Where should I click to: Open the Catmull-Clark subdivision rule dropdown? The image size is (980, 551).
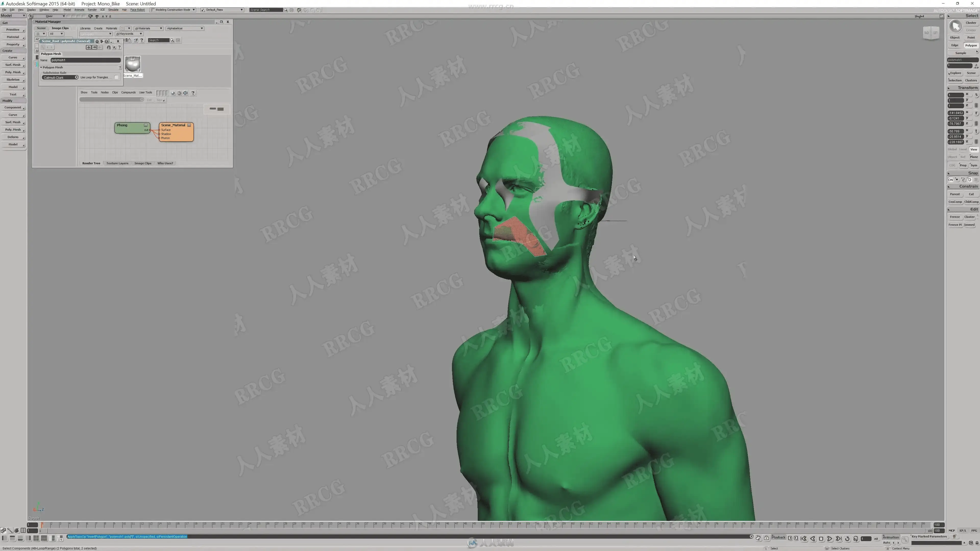tap(60, 78)
